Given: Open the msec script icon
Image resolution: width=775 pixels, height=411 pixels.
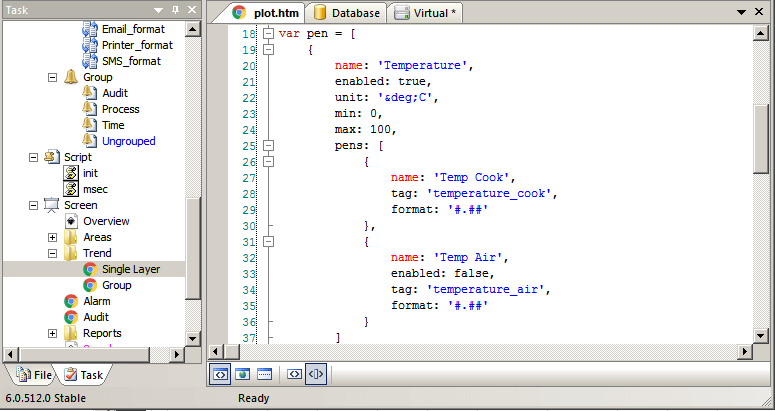Looking at the screenshot, I should tap(71, 189).
